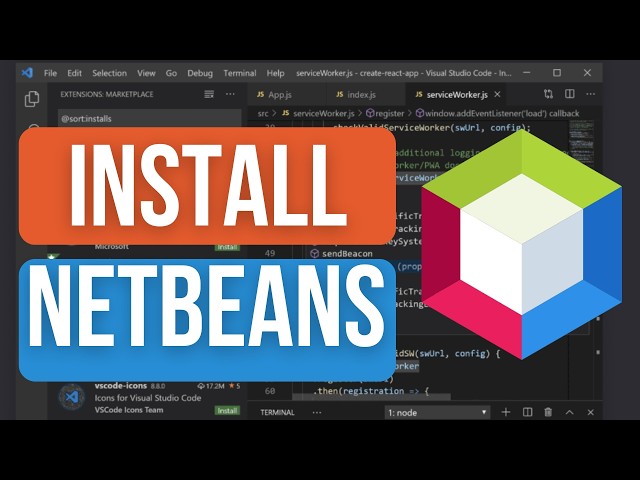640x480 pixels.
Task: Click the Open Changes compare icon
Action: click(x=549, y=94)
